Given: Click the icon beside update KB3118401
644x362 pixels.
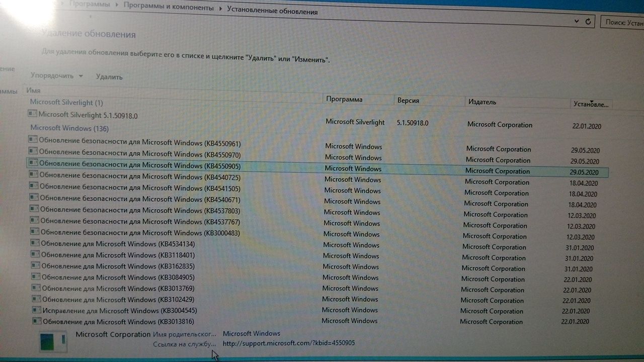Looking at the screenshot, I should click(x=35, y=254).
